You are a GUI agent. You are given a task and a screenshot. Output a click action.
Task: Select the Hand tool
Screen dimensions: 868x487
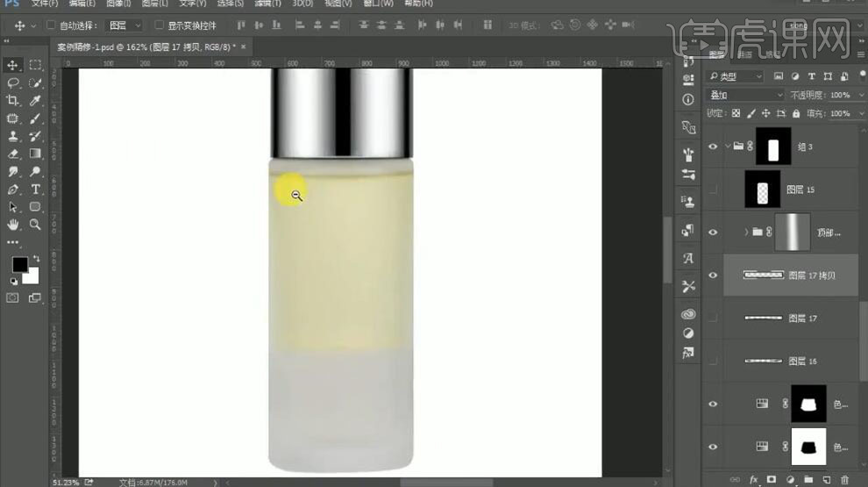(x=12, y=225)
